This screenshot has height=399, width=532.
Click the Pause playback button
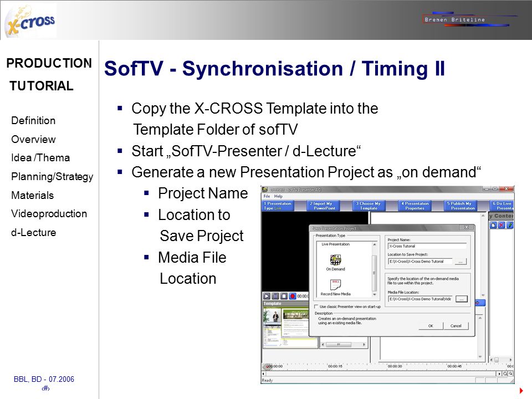[x=275, y=296]
